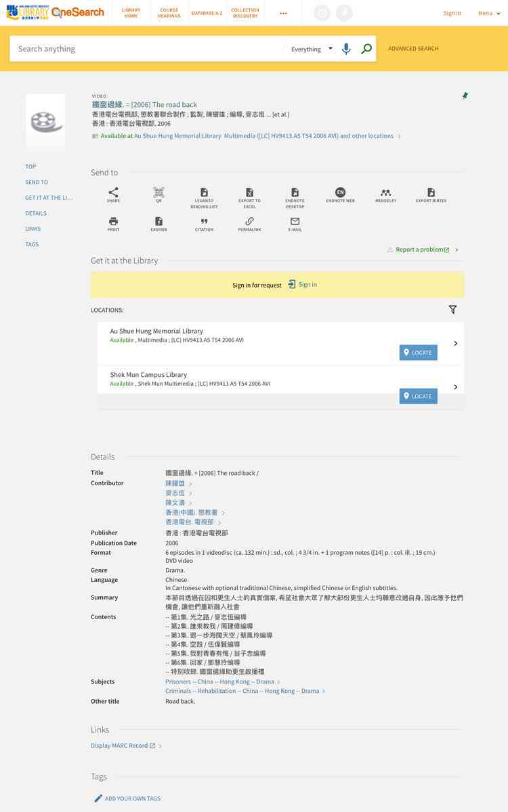Open Database A-Z in top navigation
This screenshot has width=508, height=812.
207,14
